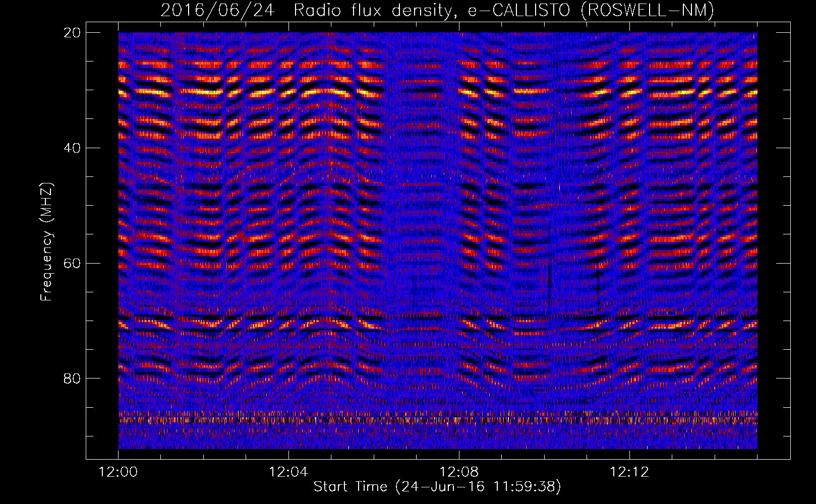Select the 80 frequency tick label
Screen dimensions: 816x504
(x=72, y=379)
